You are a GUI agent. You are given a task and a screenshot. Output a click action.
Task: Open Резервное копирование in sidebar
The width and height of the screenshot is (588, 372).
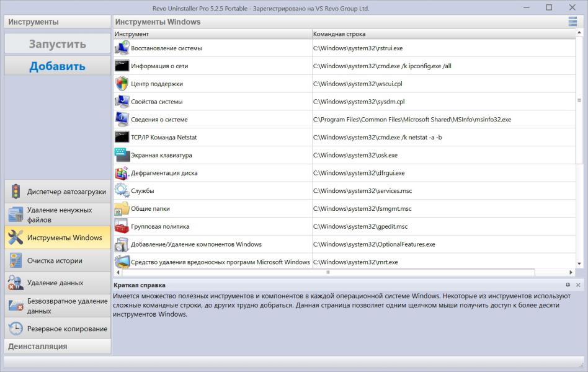(58, 329)
